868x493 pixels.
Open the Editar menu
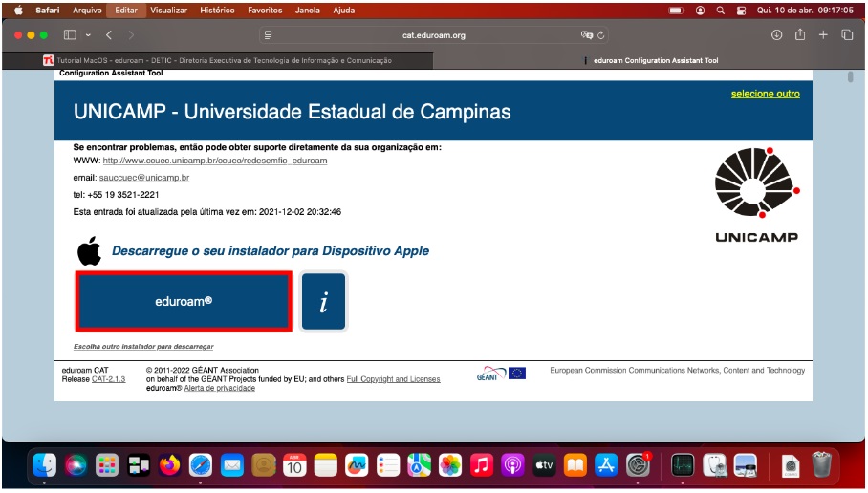click(126, 10)
